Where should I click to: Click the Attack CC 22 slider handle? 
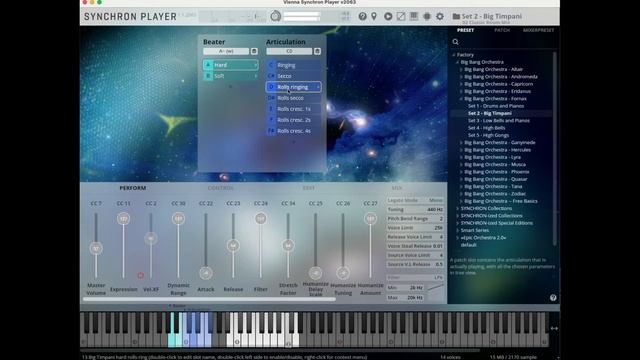pyautogui.click(x=206, y=273)
